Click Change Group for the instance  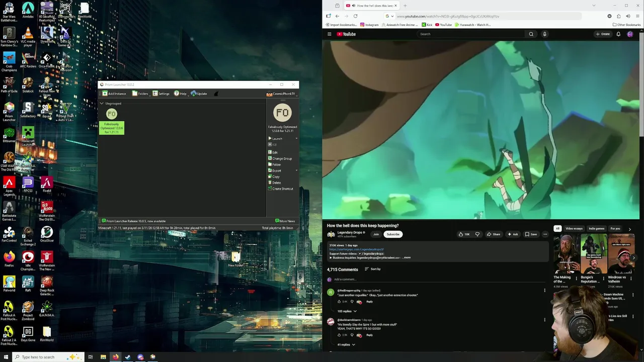pos(280,158)
